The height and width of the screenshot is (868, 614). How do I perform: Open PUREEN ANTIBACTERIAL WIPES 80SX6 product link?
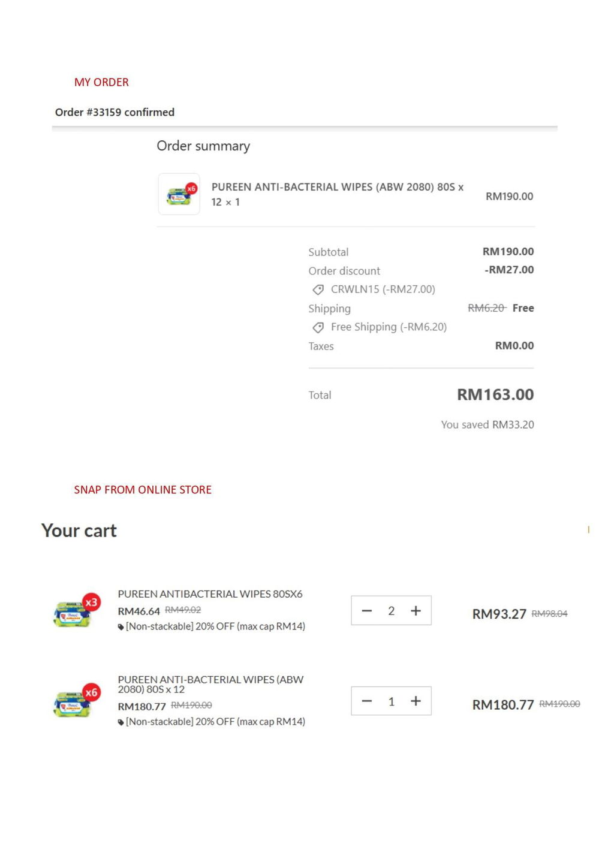point(210,594)
